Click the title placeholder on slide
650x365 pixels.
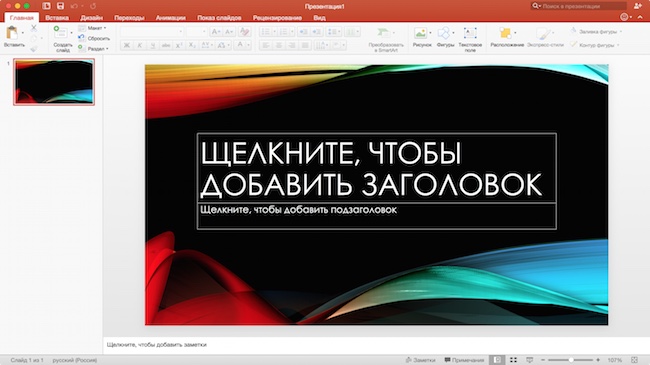tap(376, 168)
